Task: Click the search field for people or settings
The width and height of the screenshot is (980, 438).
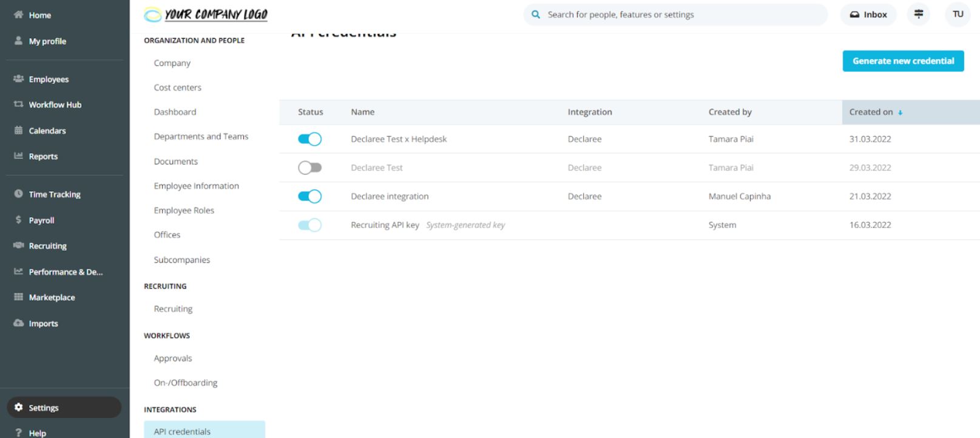Action: tap(680, 15)
